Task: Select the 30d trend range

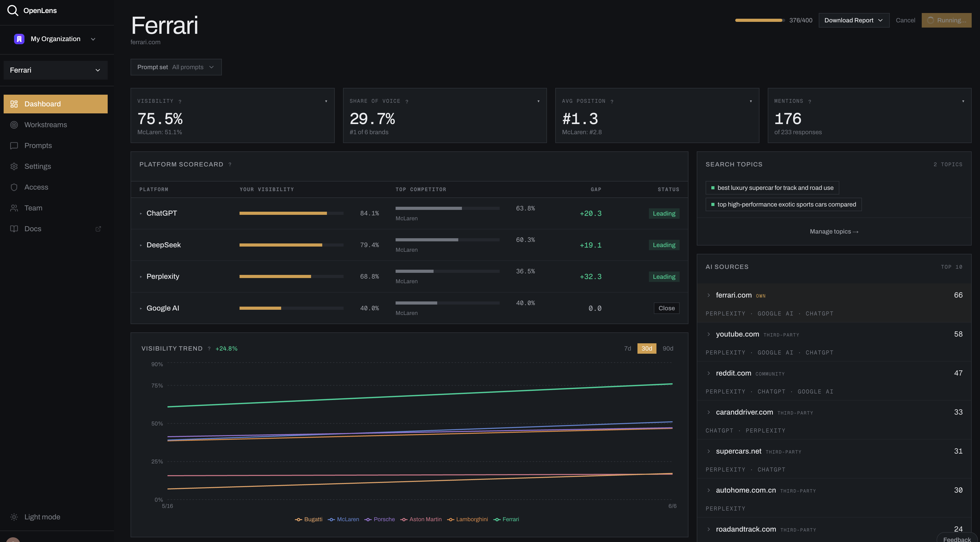Action: click(x=647, y=349)
